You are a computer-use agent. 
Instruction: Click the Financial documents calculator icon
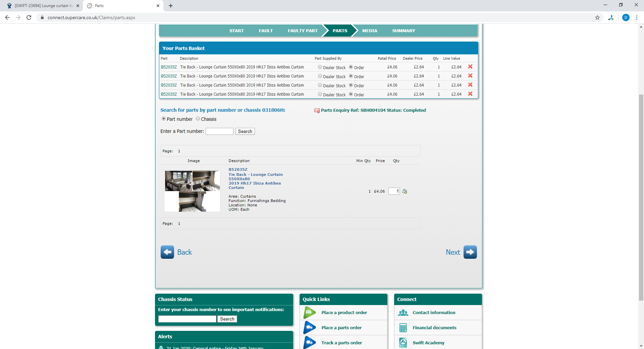click(x=403, y=328)
